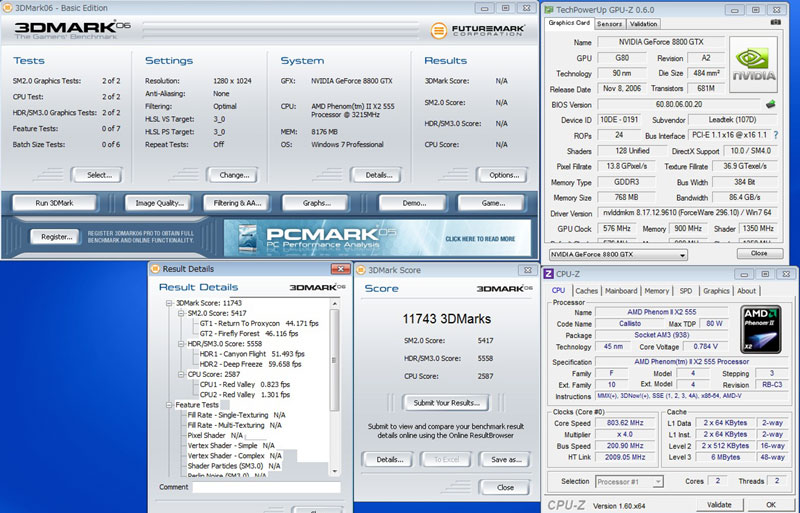The width and height of the screenshot is (800, 513).
Task: Click the Image Quality... button
Action: pos(158,203)
